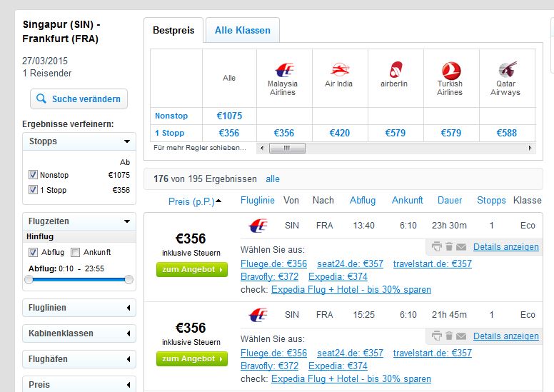Click trash icon on first flight result
The image size is (554, 392).
coord(449,246)
